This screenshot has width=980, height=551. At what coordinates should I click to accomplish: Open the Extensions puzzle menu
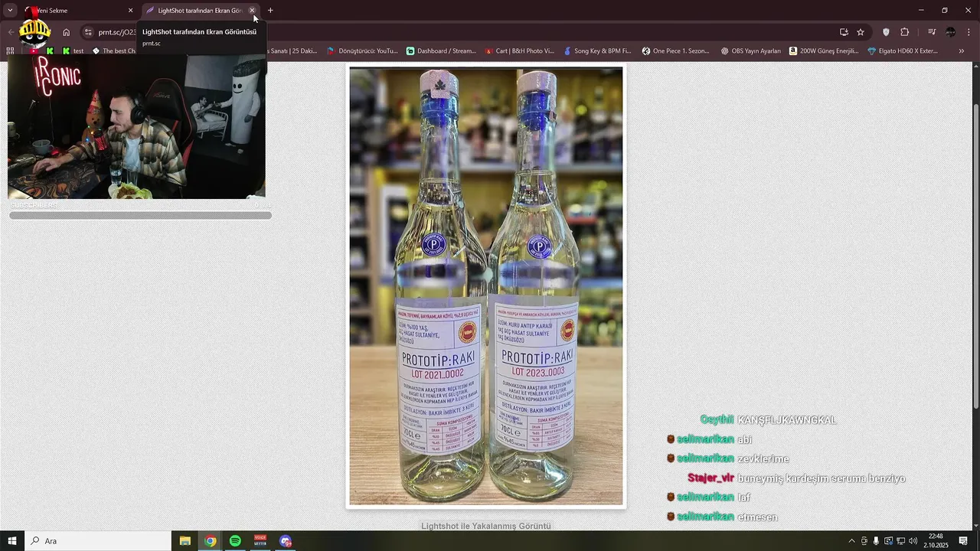(905, 32)
